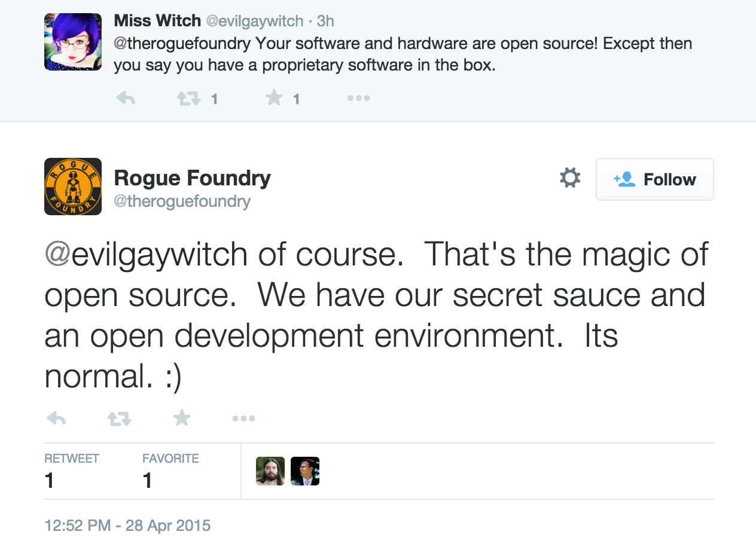Open Miss Witch's profile avatar
The image size is (756, 556).
tap(73, 42)
